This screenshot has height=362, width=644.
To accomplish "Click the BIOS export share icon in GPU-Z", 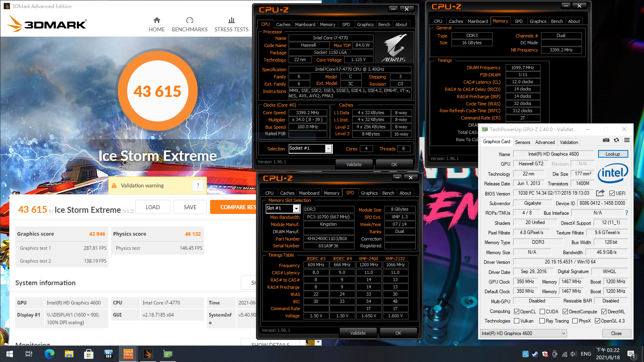I will pos(600,193).
